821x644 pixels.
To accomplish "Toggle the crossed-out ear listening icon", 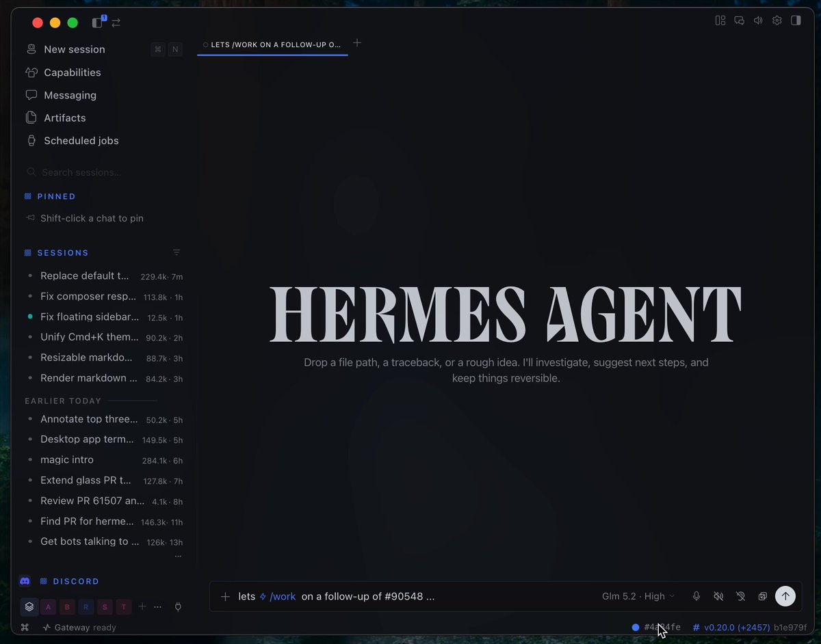I will [x=740, y=596].
